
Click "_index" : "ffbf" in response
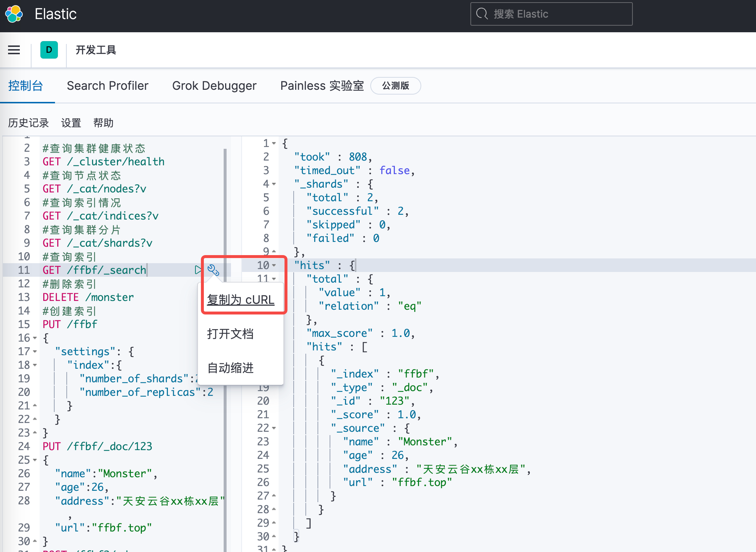pos(385,374)
